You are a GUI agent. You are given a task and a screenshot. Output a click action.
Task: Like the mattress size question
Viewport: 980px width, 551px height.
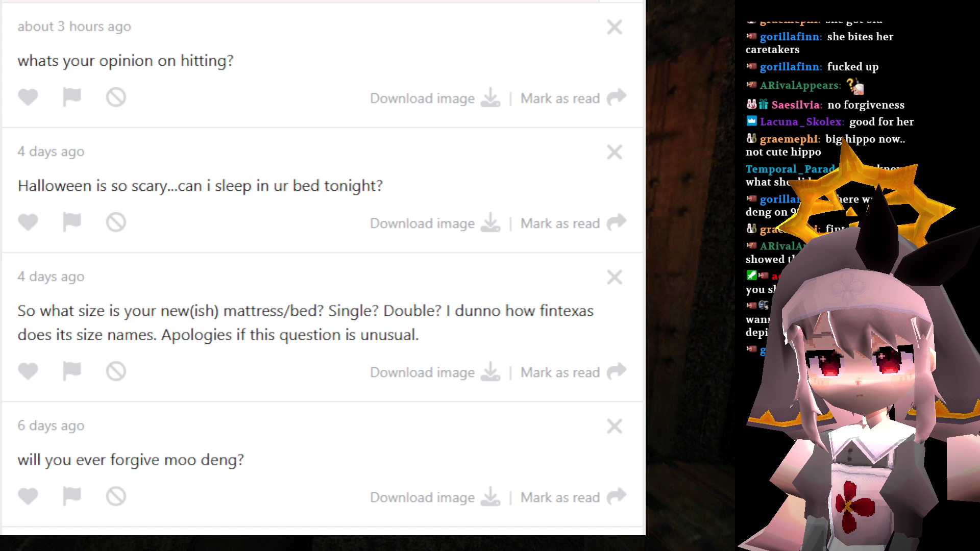pyautogui.click(x=28, y=371)
